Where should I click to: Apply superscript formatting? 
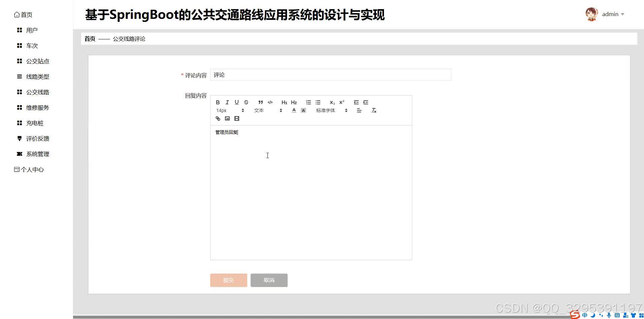point(342,102)
